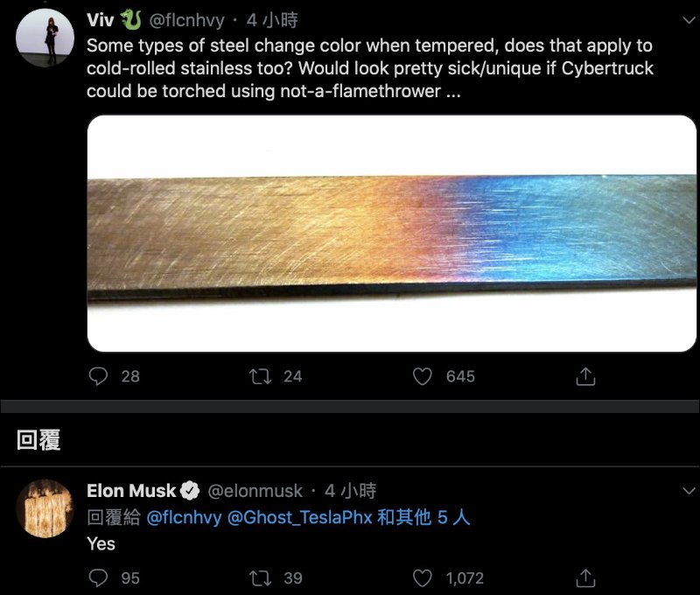Open the @flcnhvy mention in Elon's reply
The image size is (700, 595).
point(184,517)
